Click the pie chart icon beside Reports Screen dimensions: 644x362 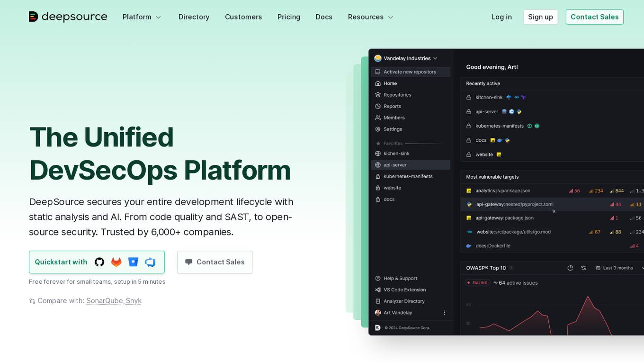pyautogui.click(x=378, y=106)
